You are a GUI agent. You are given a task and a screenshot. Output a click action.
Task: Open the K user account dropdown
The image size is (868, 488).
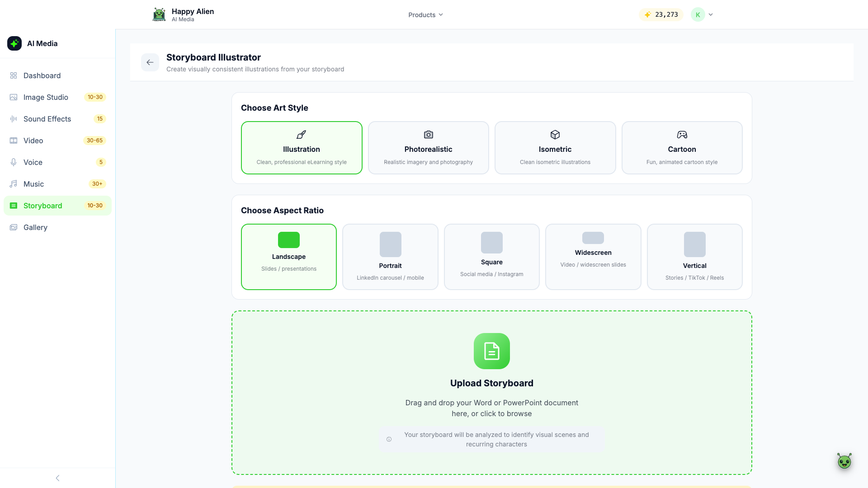point(702,14)
